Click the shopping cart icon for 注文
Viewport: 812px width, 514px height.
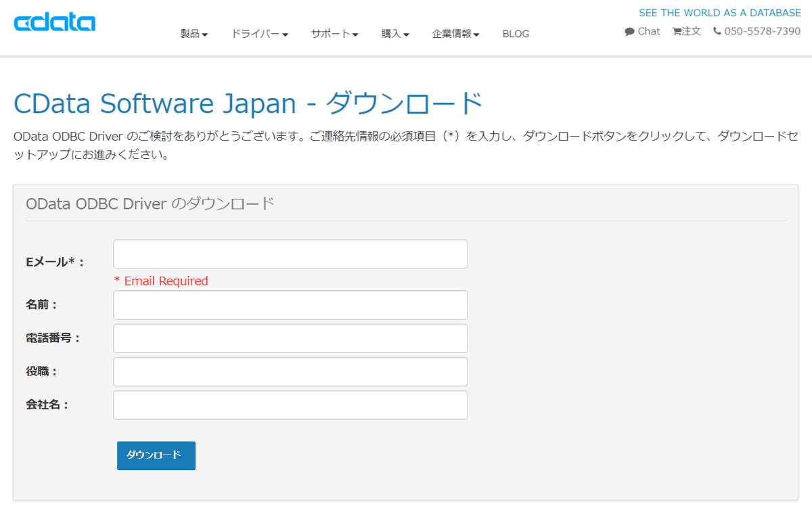pyautogui.click(x=677, y=31)
